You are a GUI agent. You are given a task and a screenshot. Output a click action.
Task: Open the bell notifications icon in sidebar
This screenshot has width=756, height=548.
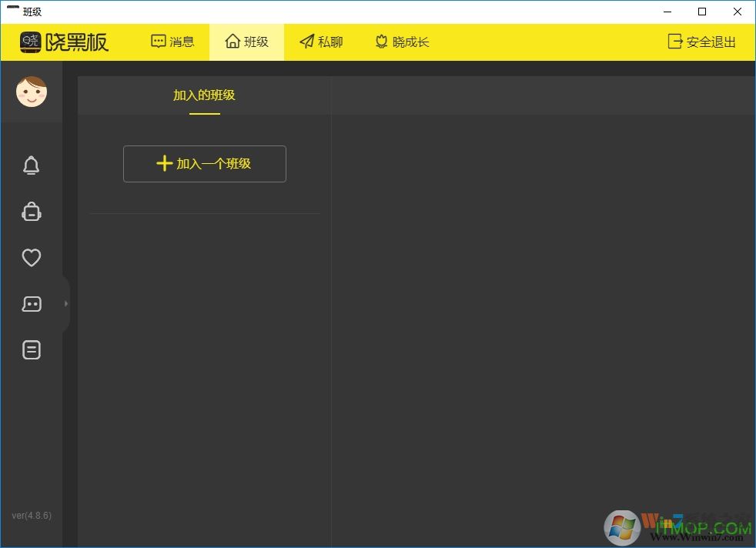31,165
